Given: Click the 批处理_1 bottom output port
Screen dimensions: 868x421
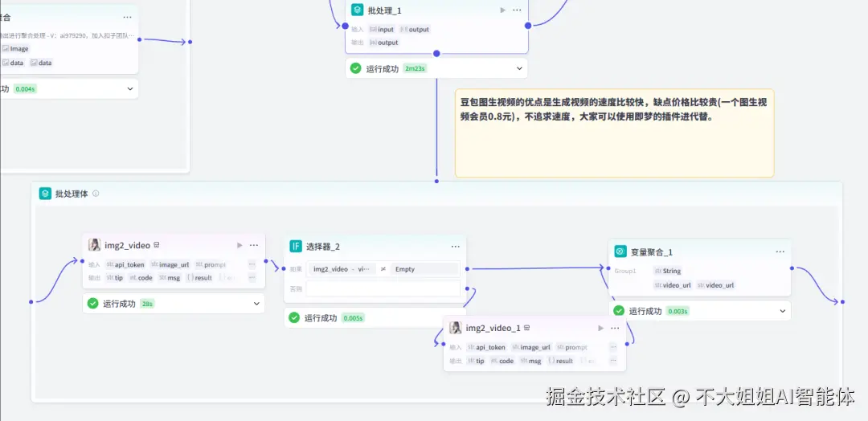Looking at the screenshot, I should pyautogui.click(x=436, y=54).
